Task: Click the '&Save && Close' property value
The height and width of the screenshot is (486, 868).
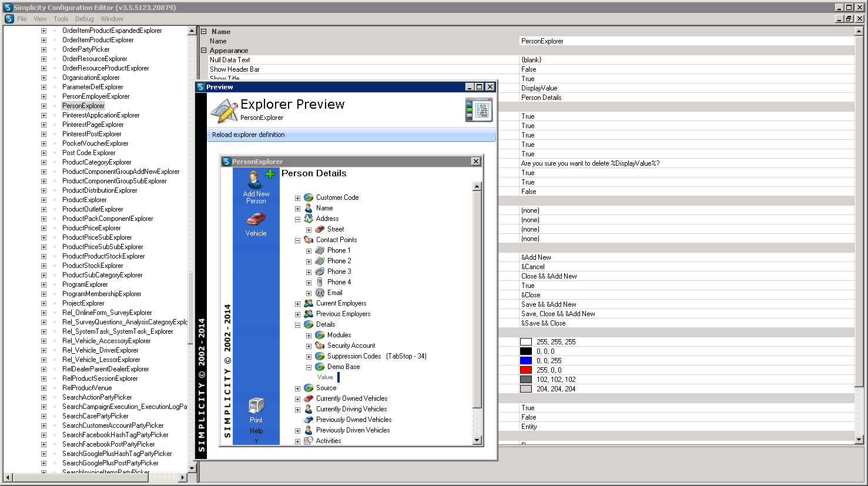Action: [x=686, y=323]
